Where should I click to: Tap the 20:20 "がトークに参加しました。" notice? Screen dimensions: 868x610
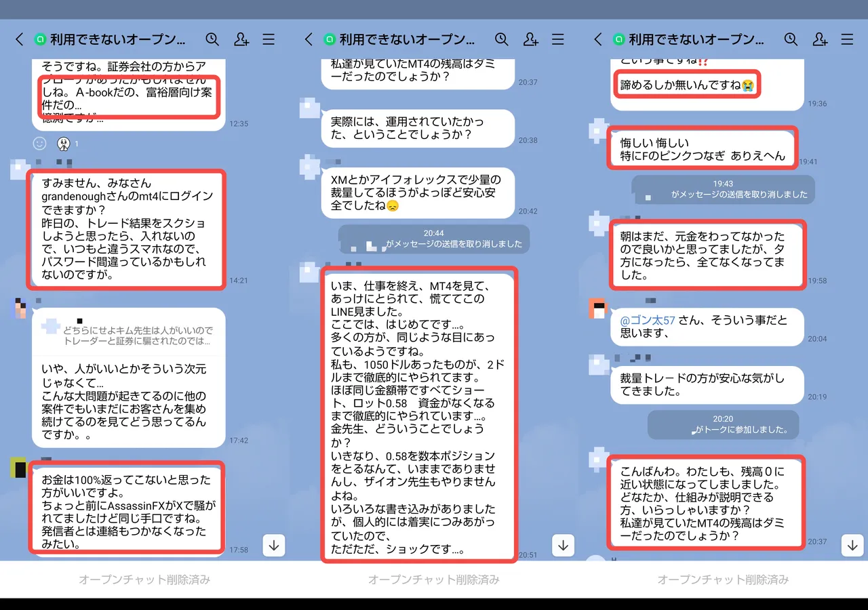[723, 424]
